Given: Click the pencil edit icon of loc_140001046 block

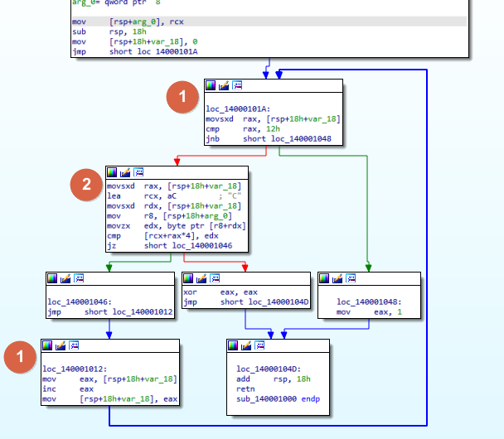Looking at the screenshot, I should pyautogui.click(x=65, y=278).
